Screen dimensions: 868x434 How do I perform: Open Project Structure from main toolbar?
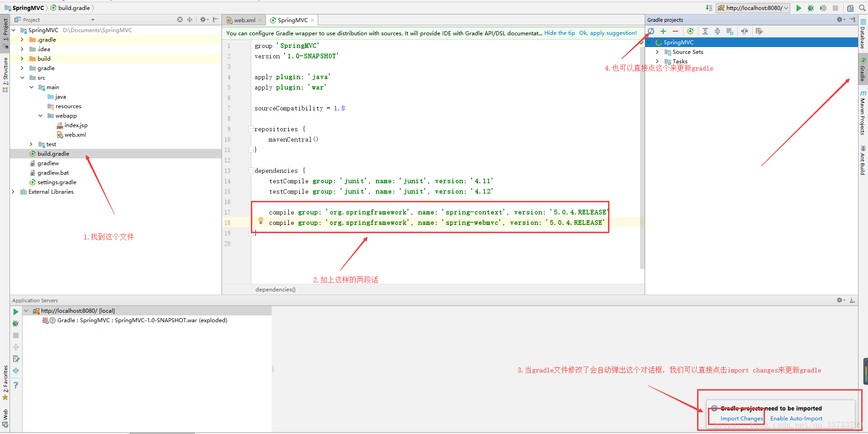coord(850,8)
